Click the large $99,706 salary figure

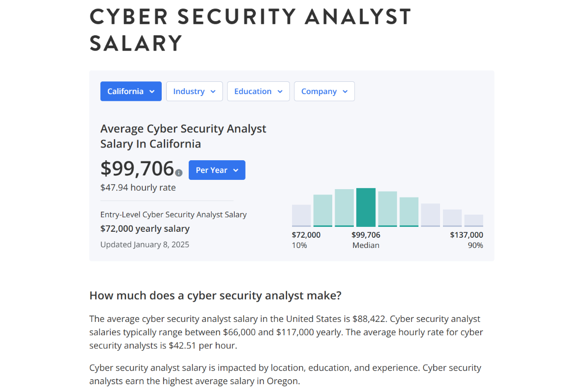click(137, 169)
